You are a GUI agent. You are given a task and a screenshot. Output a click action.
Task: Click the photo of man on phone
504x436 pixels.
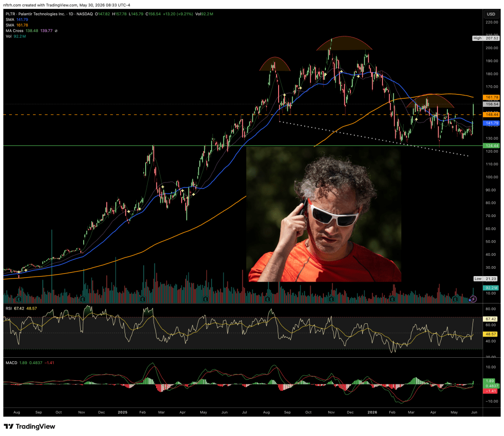tap(324, 215)
